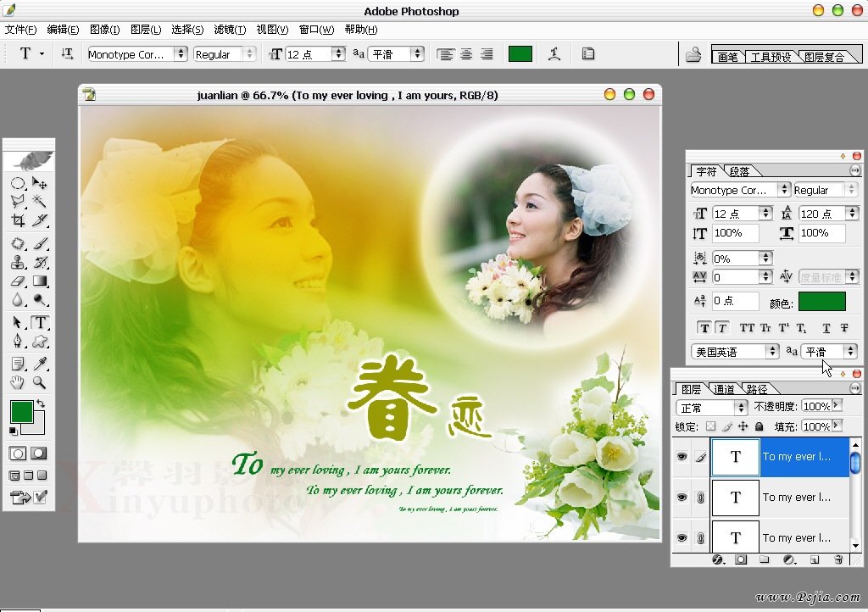868x612 pixels.
Task: Toggle the lock transparent pixels checkbox
Action: [710, 426]
